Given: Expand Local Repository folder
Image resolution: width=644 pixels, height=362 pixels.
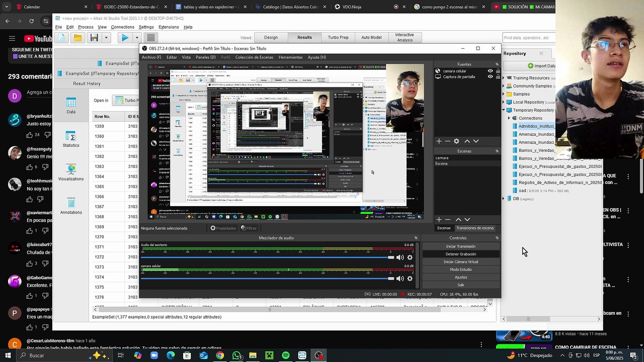Looking at the screenshot, I should click(503, 102).
